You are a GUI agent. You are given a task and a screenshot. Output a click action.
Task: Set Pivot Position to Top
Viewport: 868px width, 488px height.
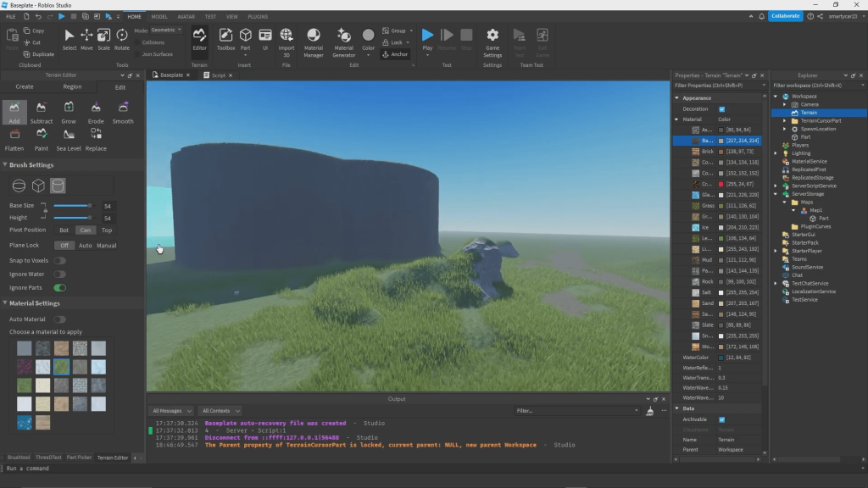tap(107, 230)
